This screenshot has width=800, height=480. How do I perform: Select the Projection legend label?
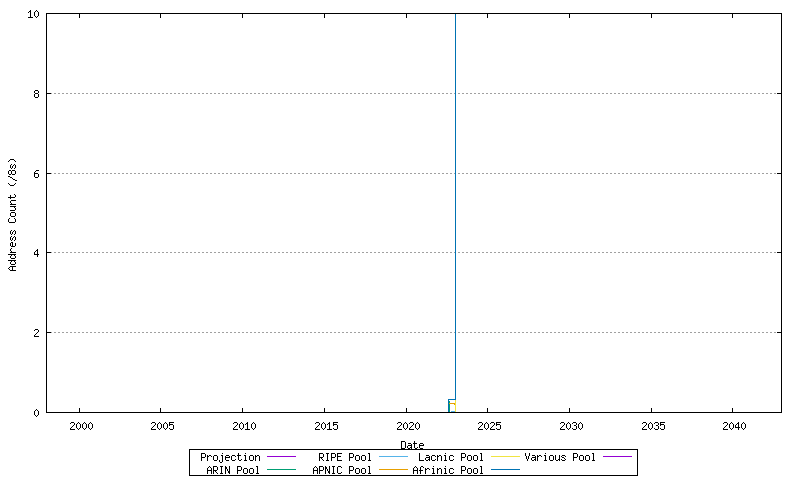coord(230,457)
